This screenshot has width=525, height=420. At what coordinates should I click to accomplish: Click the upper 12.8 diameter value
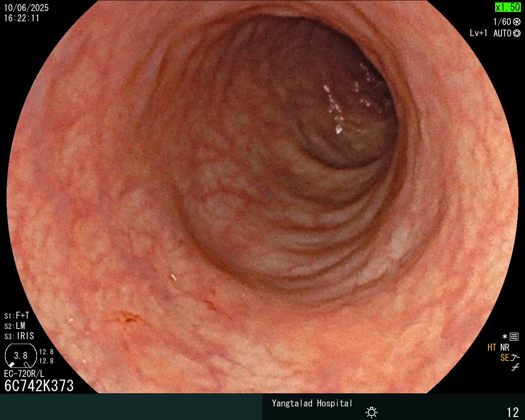tap(46, 352)
